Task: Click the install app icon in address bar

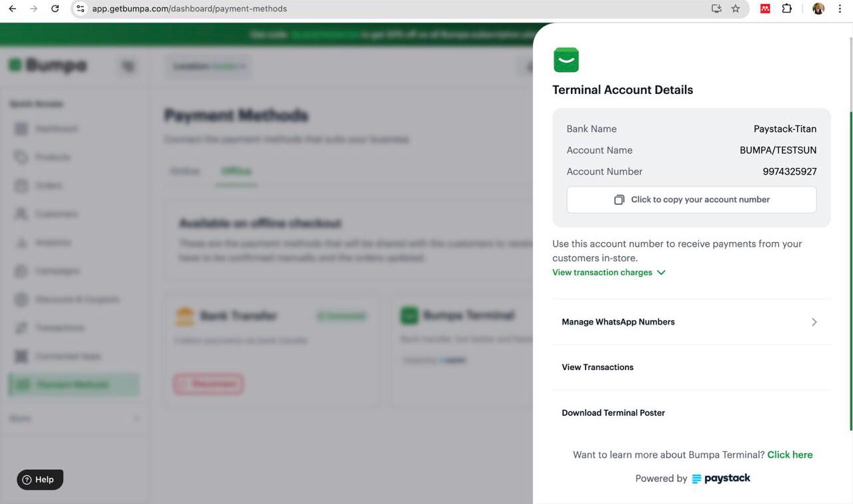Action: click(716, 9)
